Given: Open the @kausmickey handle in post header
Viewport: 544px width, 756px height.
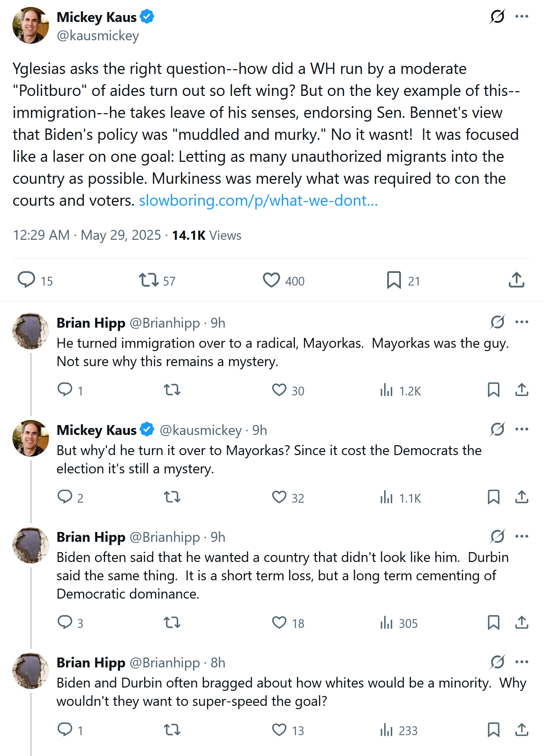Looking at the screenshot, I should (98, 36).
